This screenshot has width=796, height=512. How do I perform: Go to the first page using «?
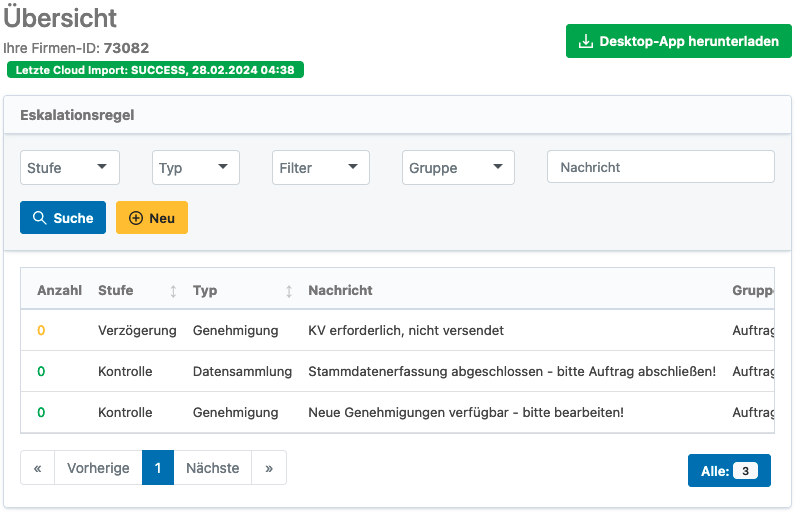click(x=37, y=468)
